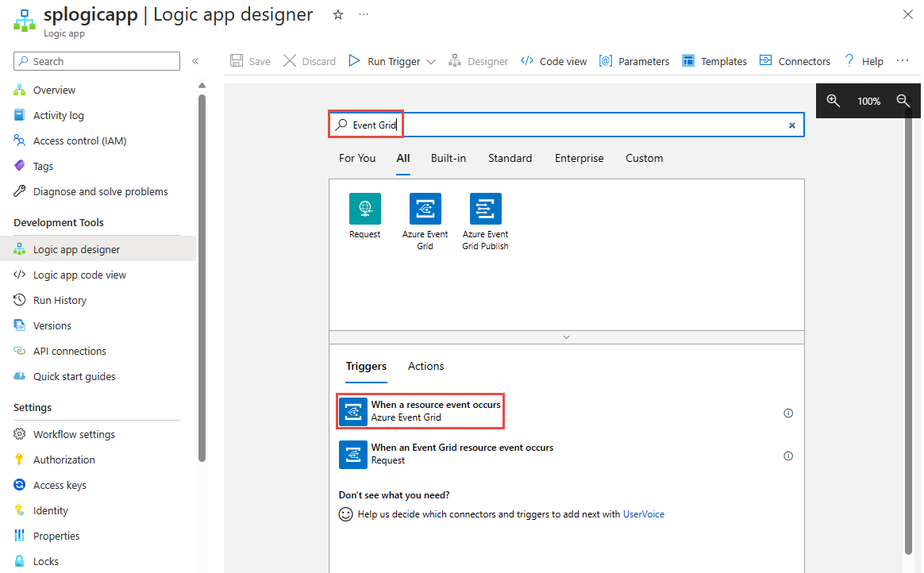Clear the Event Grid search text
This screenshot has width=924, height=573.
pos(791,125)
